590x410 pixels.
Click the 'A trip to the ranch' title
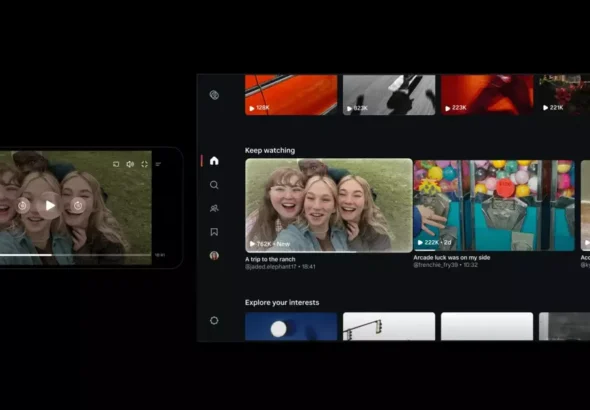coord(270,259)
